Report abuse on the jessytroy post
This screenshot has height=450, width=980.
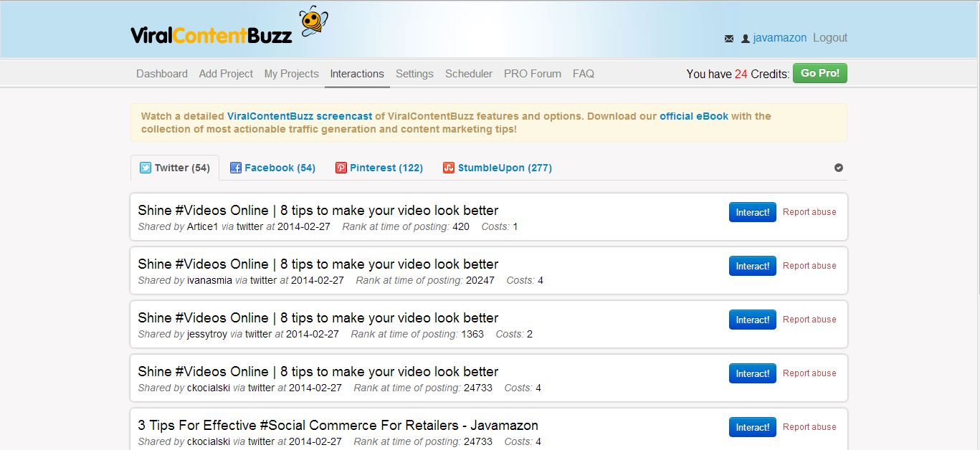point(809,320)
